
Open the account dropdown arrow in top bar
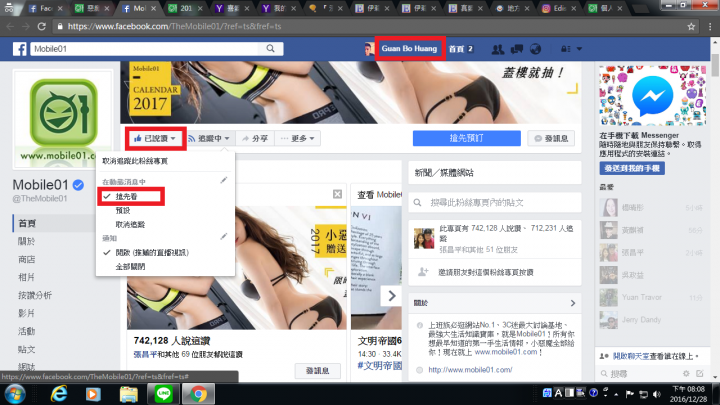click(579, 49)
